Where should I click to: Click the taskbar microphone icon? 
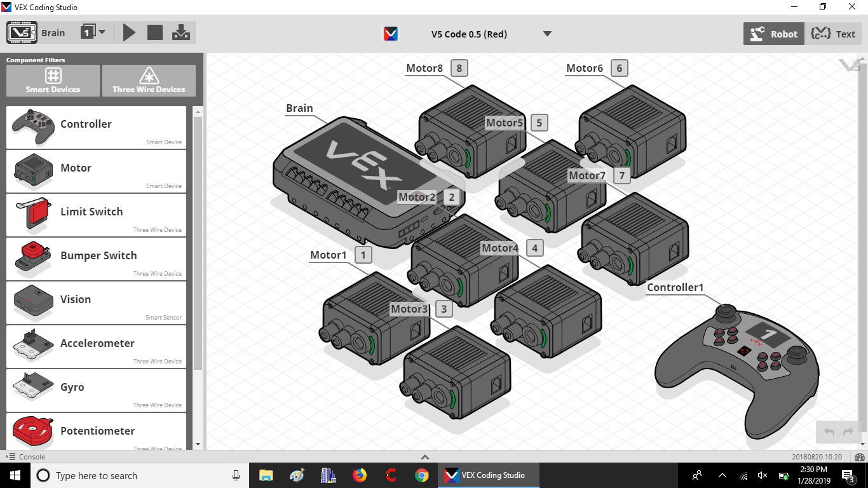(236, 475)
